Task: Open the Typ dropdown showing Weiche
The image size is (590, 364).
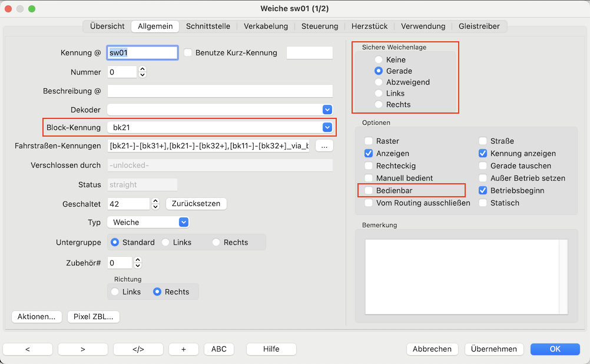Action: 183,222
